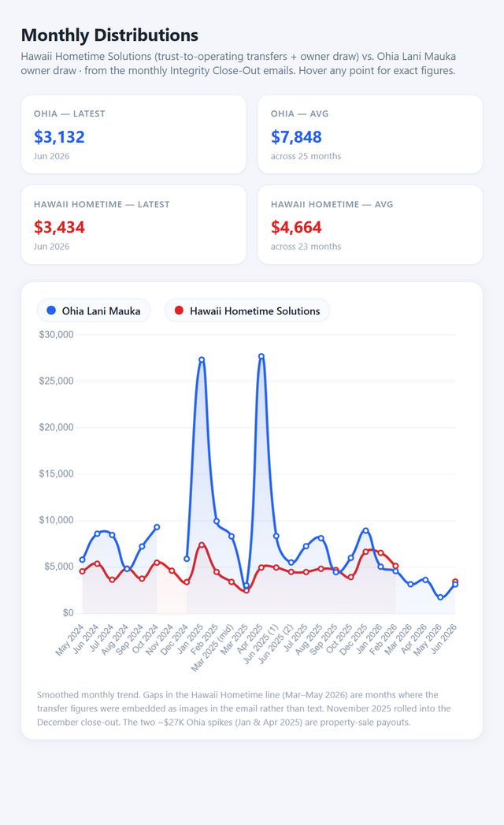Image resolution: width=504 pixels, height=825 pixels.
Task: Click the $3,132 Ohia latest value
Action: [59, 137]
